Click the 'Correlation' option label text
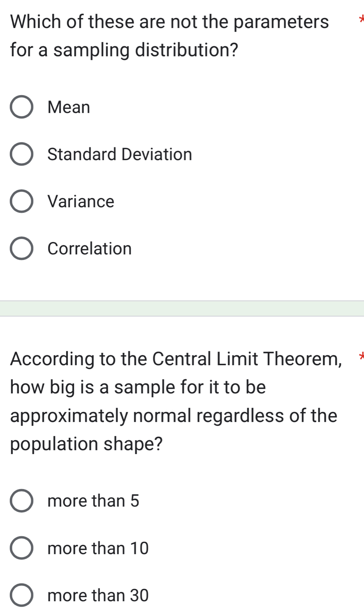364x616 pixels. [90, 249]
